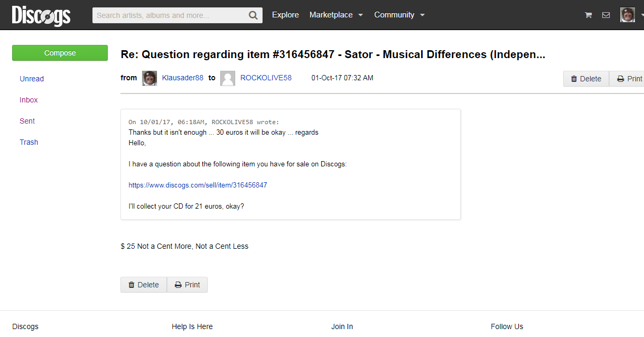This screenshot has width=644, height=337.
Task: Open the Trash folder
Action: (29, 142)
